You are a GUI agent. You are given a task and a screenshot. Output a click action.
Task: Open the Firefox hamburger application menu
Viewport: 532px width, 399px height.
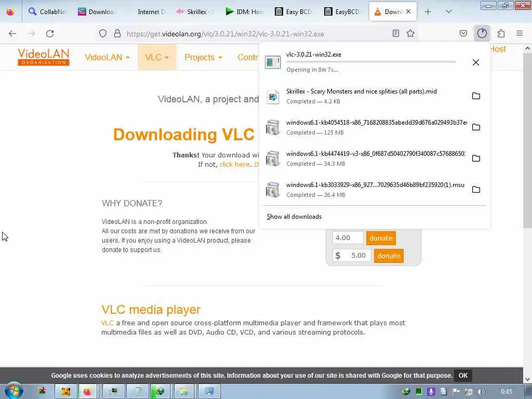tap(520, 33)
